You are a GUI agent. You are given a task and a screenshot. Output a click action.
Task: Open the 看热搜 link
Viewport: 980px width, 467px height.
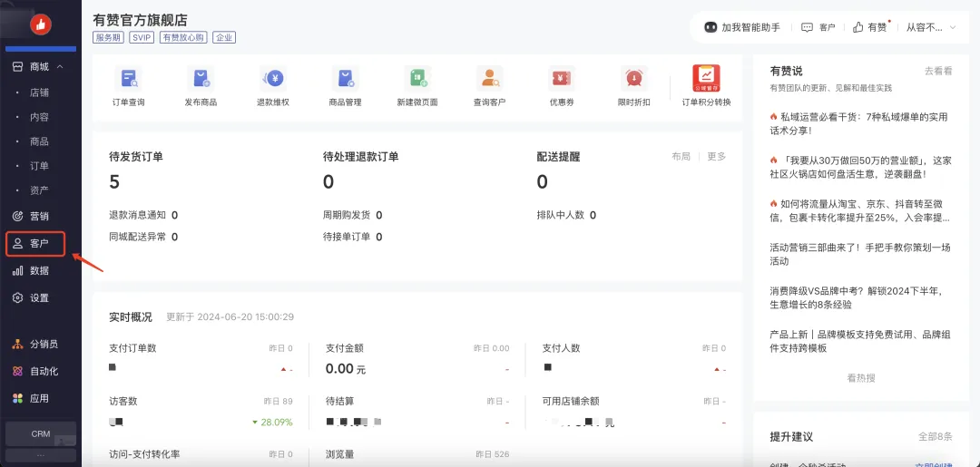tap(860, 378)
